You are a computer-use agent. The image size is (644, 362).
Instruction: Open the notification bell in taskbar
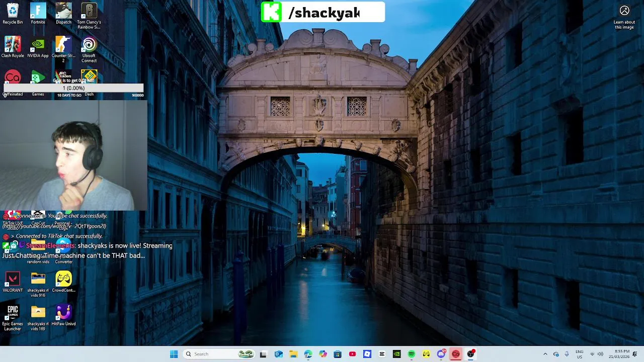click(x=635, y=354)
